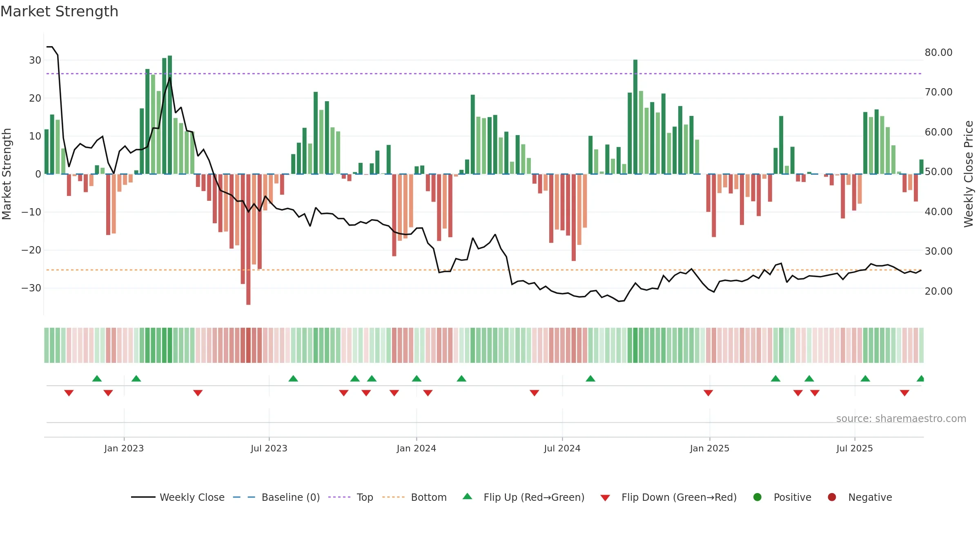Click the sharemaestro.com source text

click(x=901, y=419)
